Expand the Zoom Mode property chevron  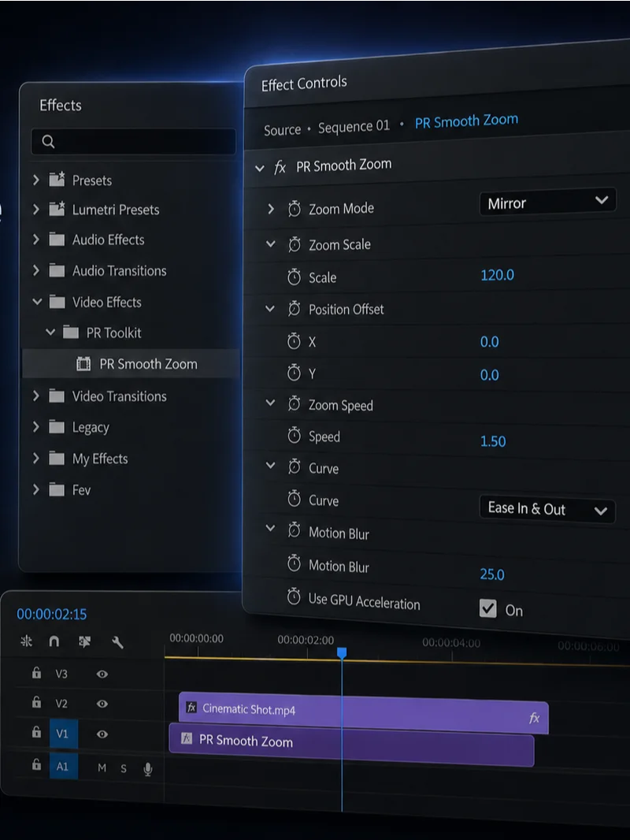(x=271, y=208)
